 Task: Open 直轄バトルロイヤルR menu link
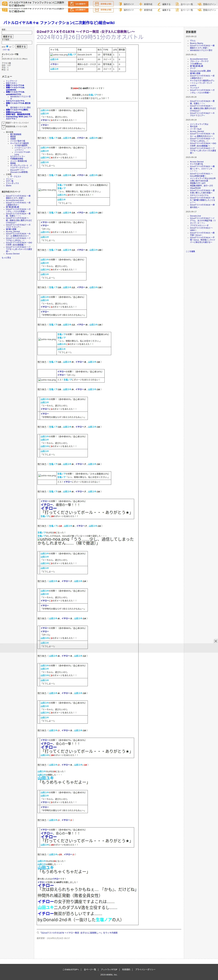click(15, 85)
